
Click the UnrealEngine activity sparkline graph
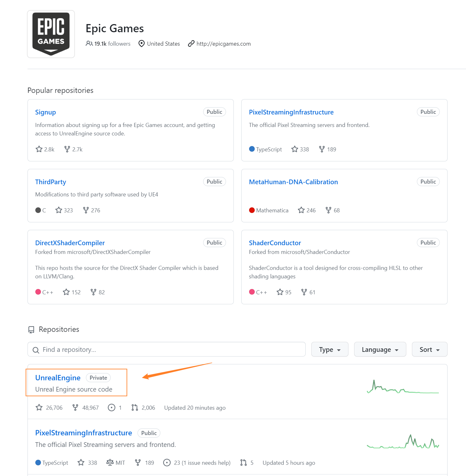[x=403, y=387]
